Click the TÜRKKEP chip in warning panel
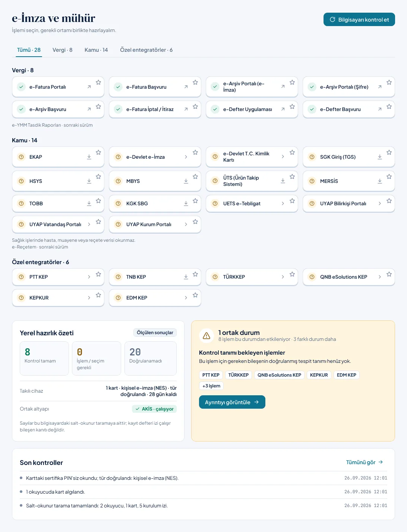 (x=239, y=375)
